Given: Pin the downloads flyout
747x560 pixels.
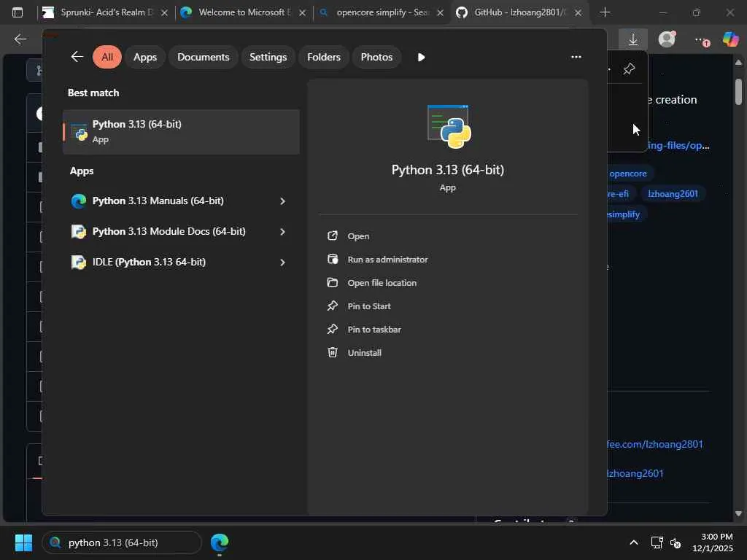Looking at the screenshot, I should click(x=629, y=69).
